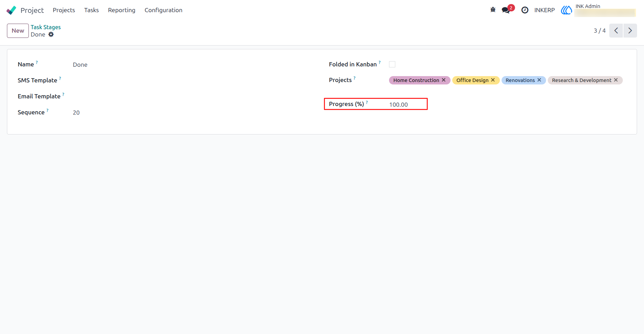This screenshot has height=334, width=644.
Task: Go to next record arrow
Action: pos(630,31)
